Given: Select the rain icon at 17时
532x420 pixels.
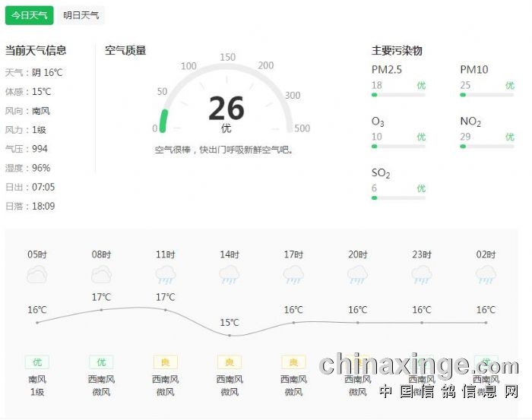Looking at the screenshot, I should click(293, 275).
